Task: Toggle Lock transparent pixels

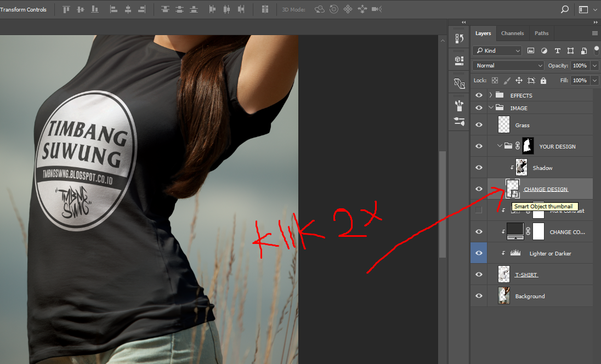Action: (495, 81)
